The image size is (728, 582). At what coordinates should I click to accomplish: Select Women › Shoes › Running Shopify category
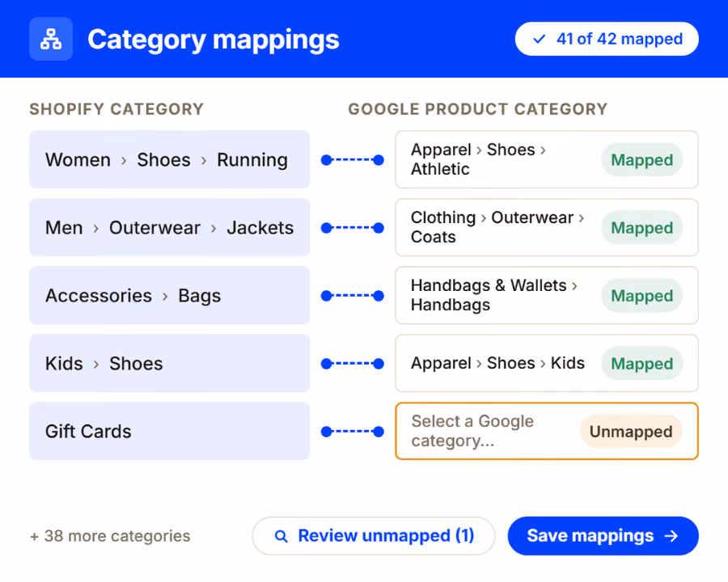pos(170,160)
